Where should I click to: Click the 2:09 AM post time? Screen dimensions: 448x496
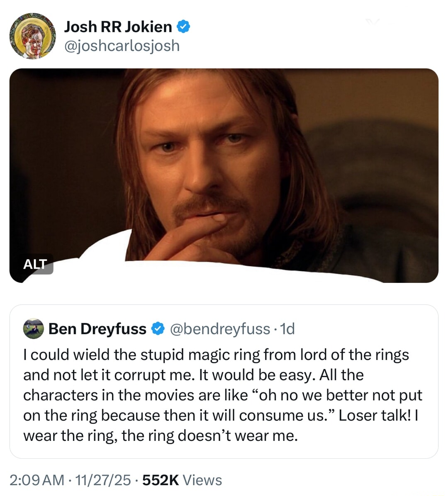(37, 480)
